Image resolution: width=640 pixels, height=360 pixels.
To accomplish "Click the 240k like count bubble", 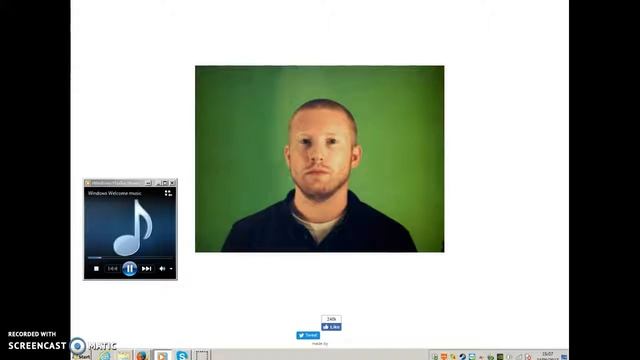I will [x=331, y=319].
